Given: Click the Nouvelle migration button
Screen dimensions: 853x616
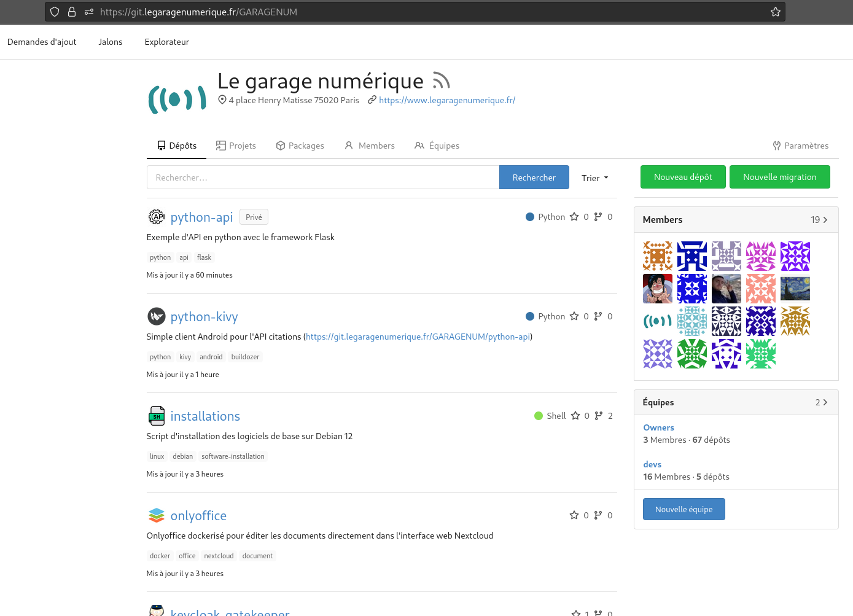Looking at the screenshot, I should pos(779,177).
